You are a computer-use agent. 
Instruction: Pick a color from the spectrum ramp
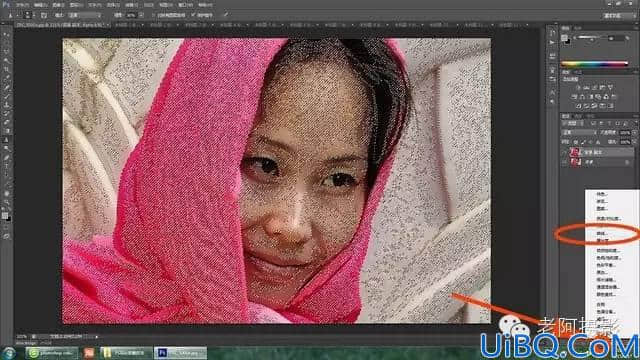point(594,64)
